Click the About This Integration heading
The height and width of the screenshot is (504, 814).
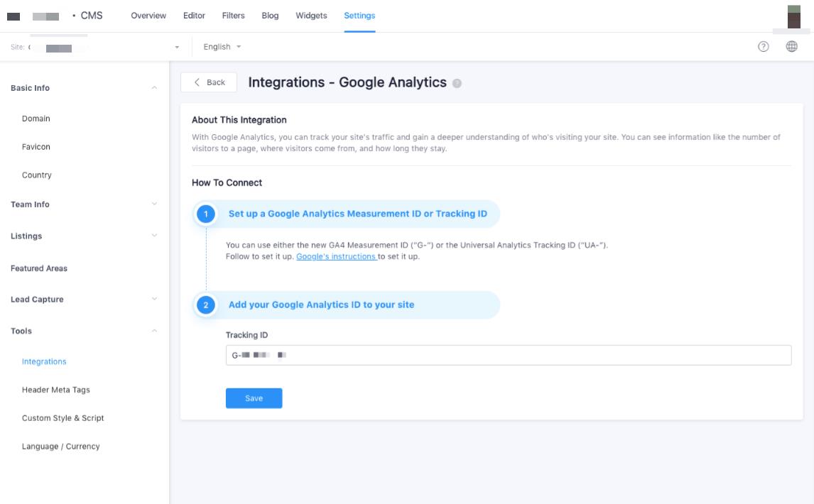(x=239, y=120)
